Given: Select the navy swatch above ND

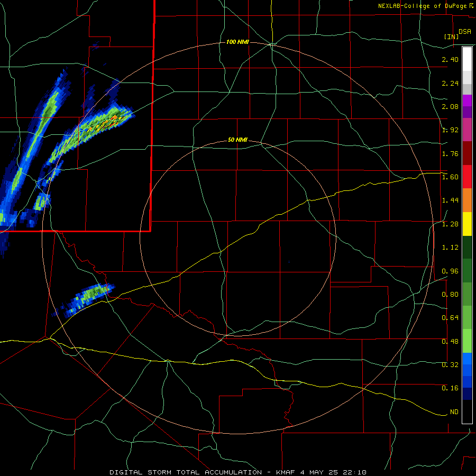Looking at the screenshot, I should (467, 393).
